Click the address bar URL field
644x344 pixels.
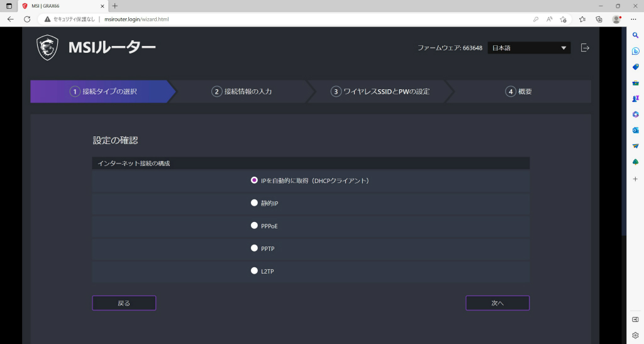click(x=287, y=19)
